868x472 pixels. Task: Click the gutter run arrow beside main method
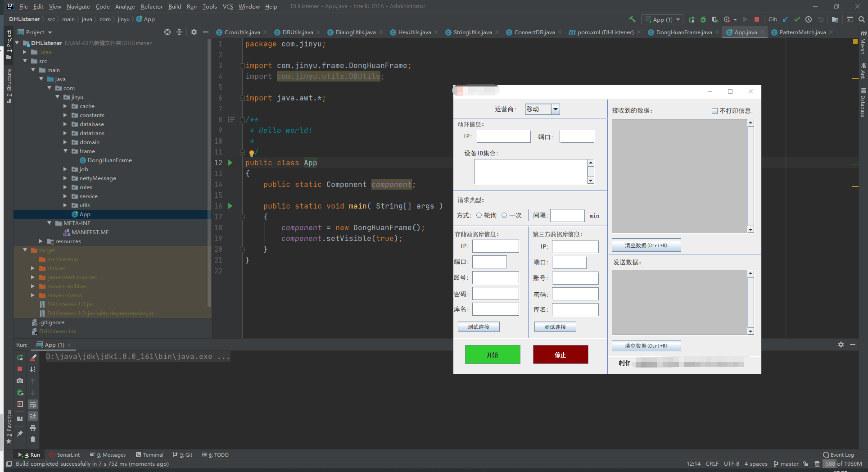[231, 206]
